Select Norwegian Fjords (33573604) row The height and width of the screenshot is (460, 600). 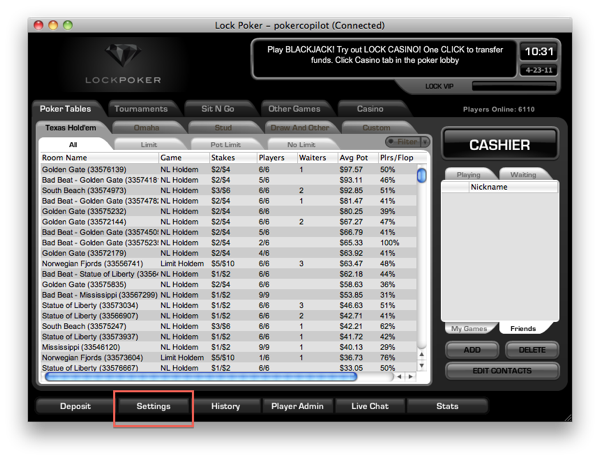[x=228, y=357]
